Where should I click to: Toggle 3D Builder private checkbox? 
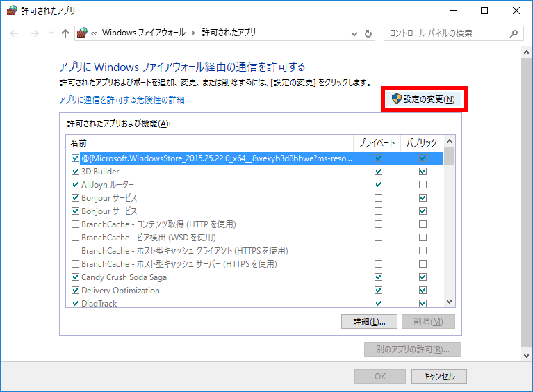[378, 172]
